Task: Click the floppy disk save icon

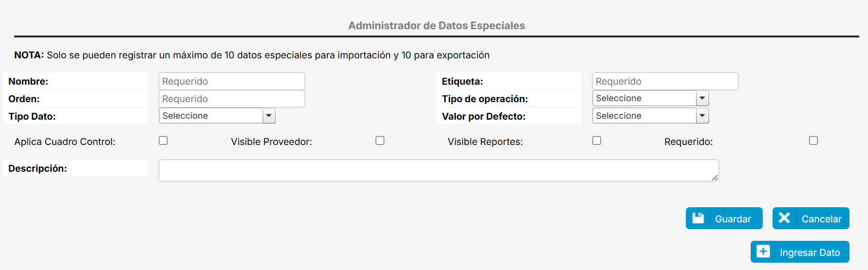Action: [698, 218]
